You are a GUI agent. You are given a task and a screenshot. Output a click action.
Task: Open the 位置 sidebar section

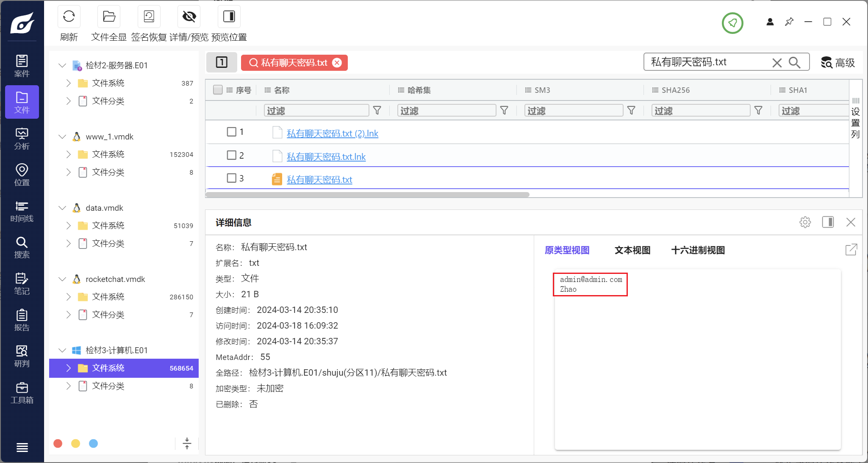click(22, 175)
